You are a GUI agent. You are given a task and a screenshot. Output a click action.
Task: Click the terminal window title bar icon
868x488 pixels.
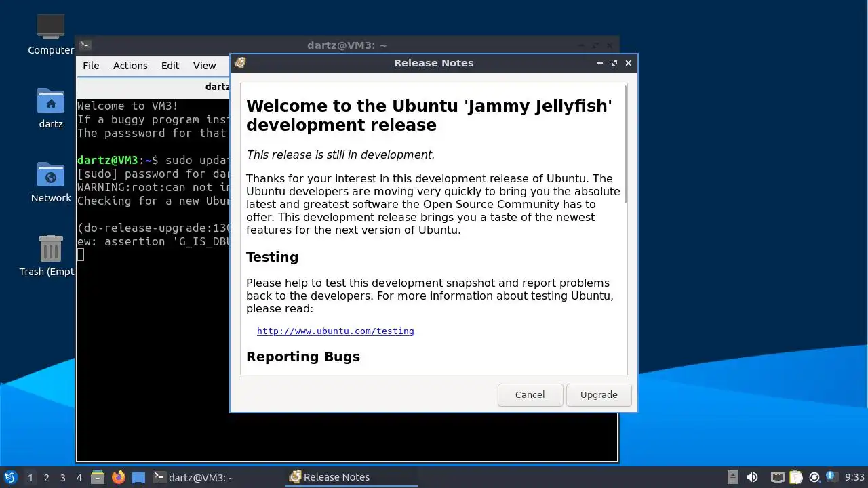85,45
